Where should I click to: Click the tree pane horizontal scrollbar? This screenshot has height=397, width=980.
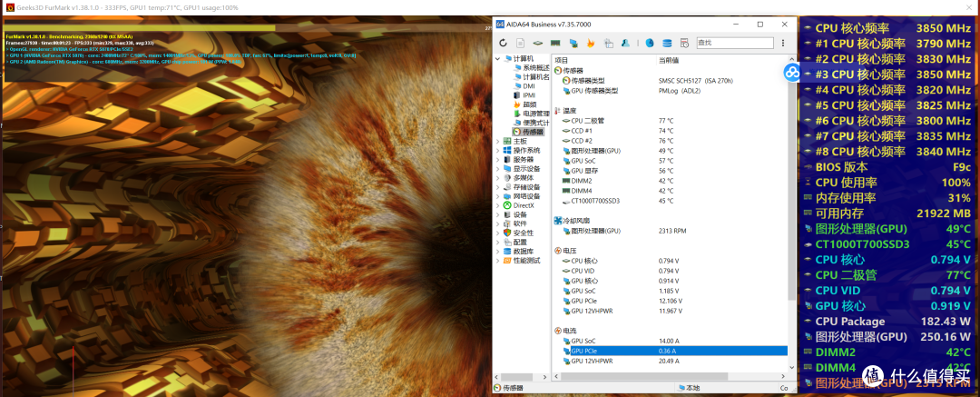[518, 377]
